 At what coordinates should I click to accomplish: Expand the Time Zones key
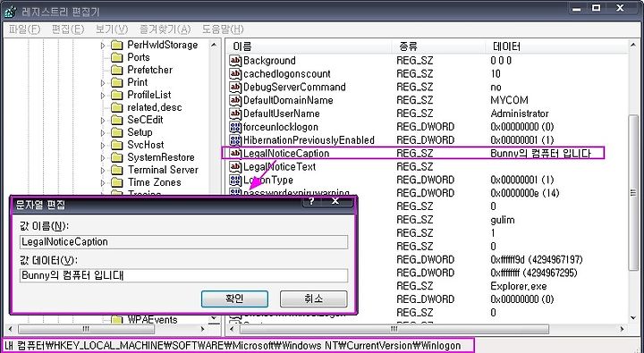(103, 183)
